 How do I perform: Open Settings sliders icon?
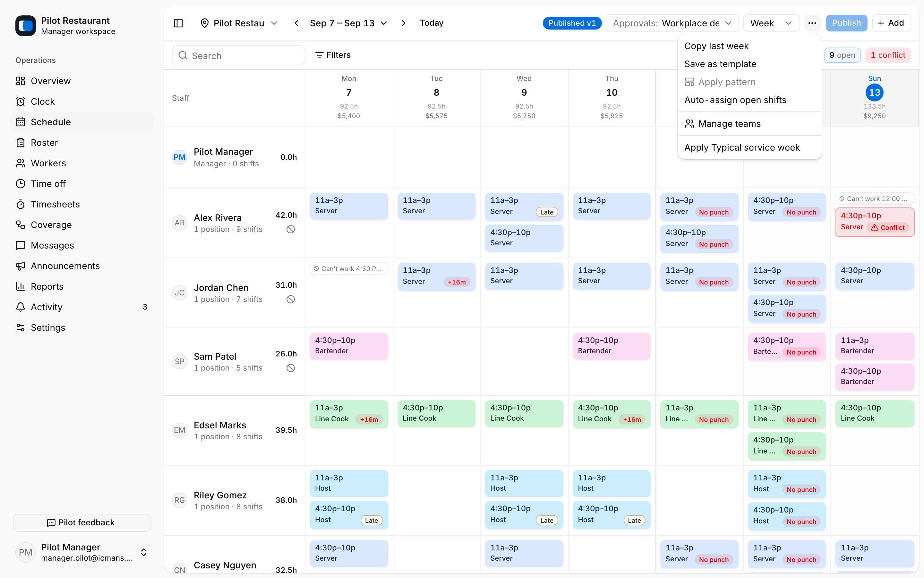tap(21, 328)
